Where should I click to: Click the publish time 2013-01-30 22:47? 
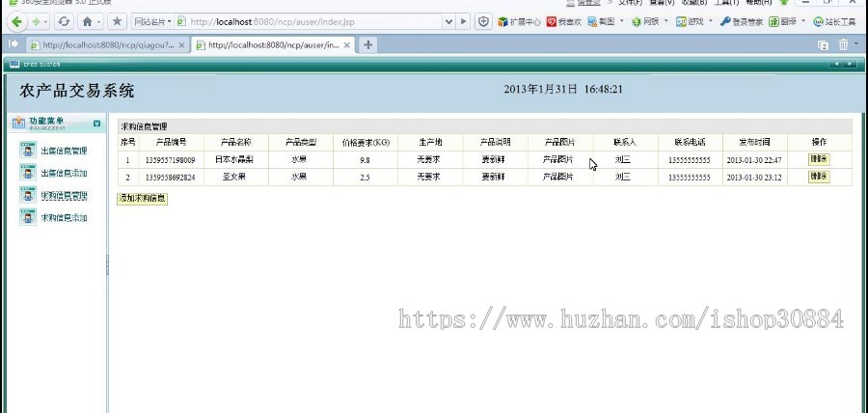click(x=754, y=160)
